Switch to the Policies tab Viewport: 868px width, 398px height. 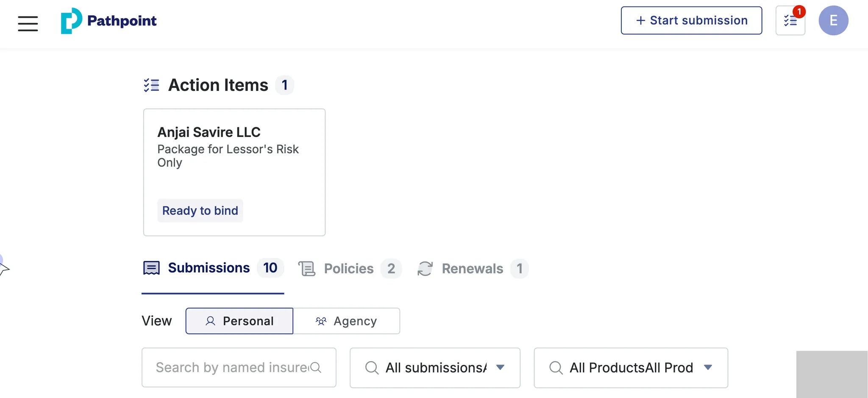(x=349, y=269)
